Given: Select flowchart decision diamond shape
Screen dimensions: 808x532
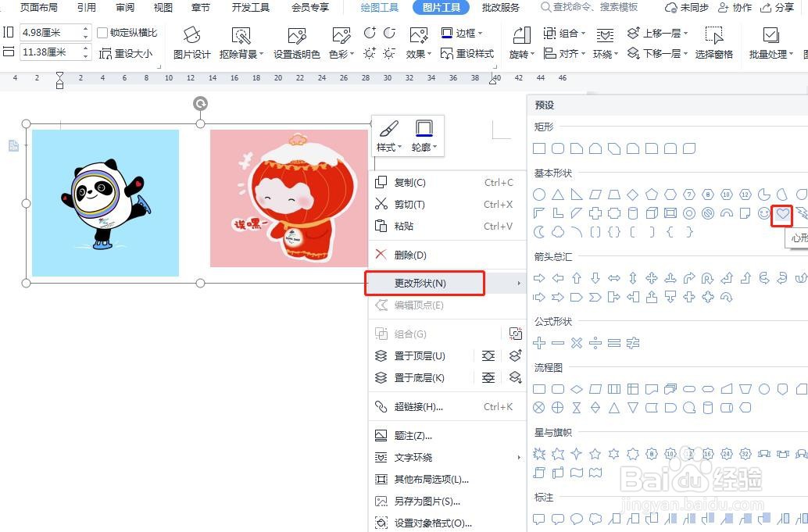Looking at the screenshot, I should click(577, 389).
